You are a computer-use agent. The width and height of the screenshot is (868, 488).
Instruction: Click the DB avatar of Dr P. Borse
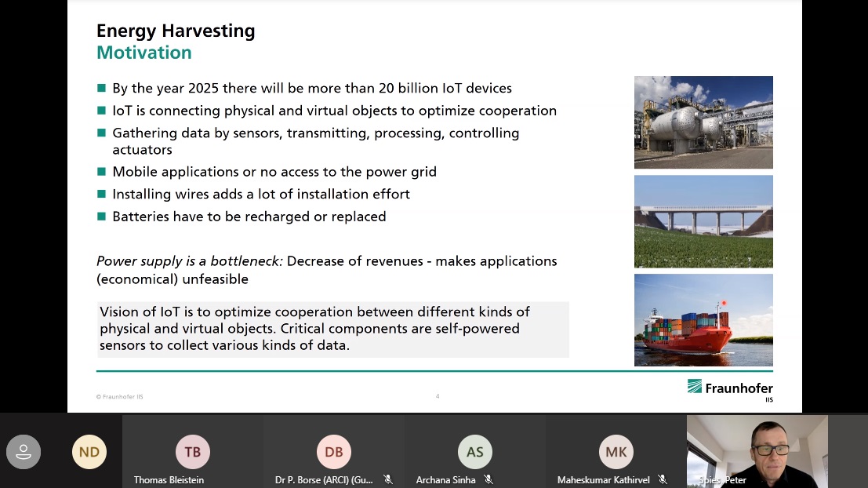334,451
